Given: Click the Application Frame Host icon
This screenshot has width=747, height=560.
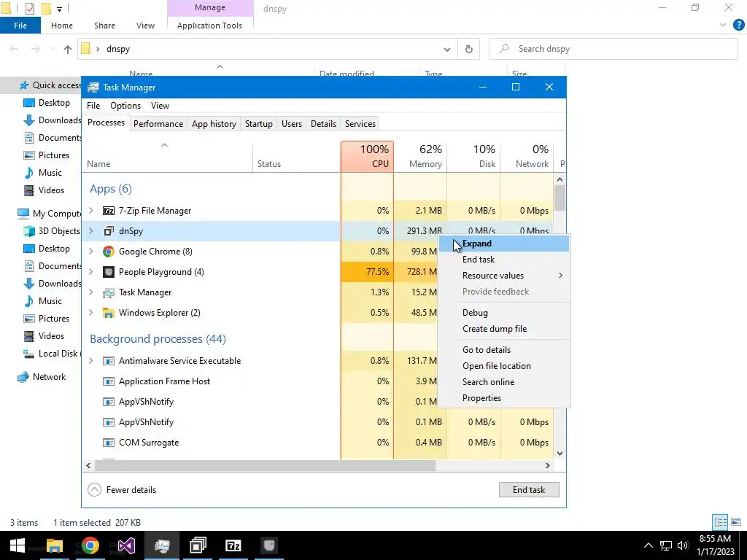Looking at the screenshot, I should (x=109, y=381).
